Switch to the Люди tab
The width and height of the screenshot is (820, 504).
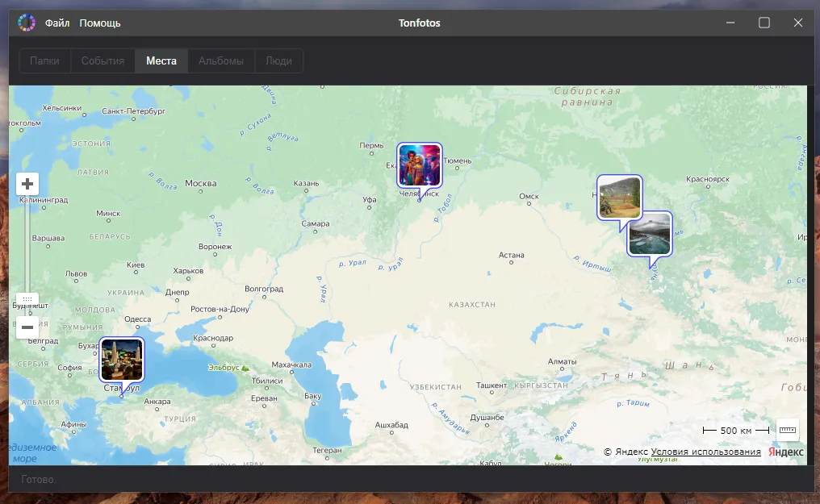[x=278, y=61]
